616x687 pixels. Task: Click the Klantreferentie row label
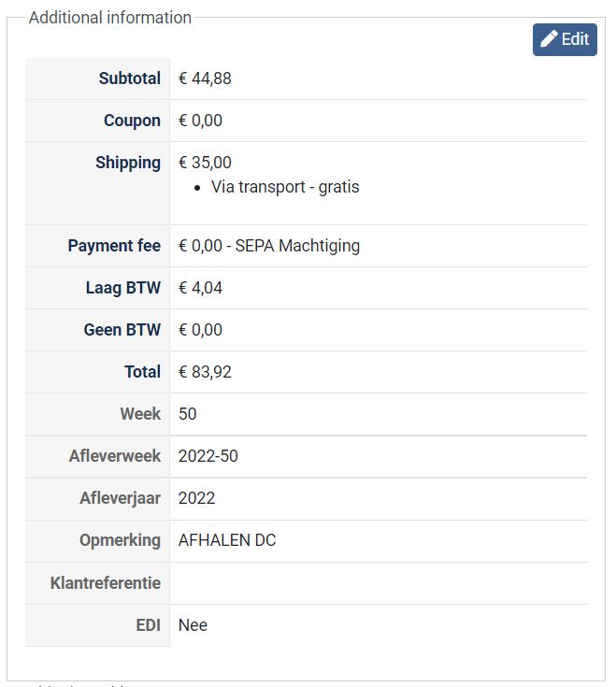[106, 583]
